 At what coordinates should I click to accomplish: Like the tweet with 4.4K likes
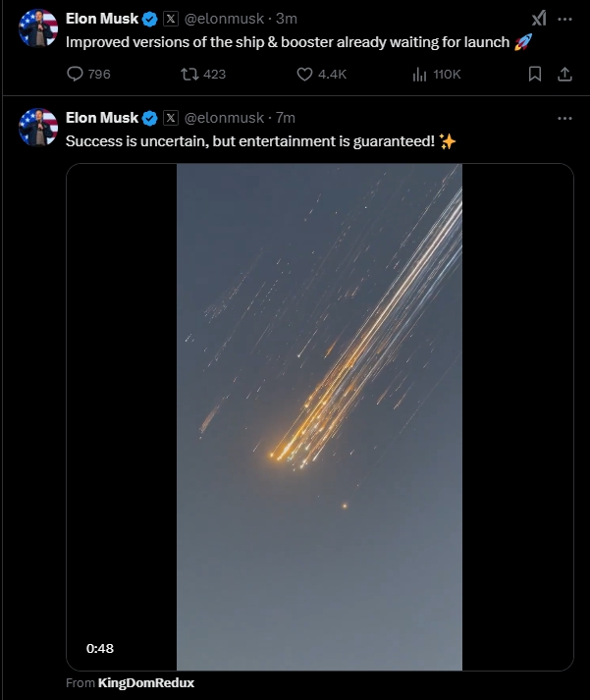tap(304, 74)
